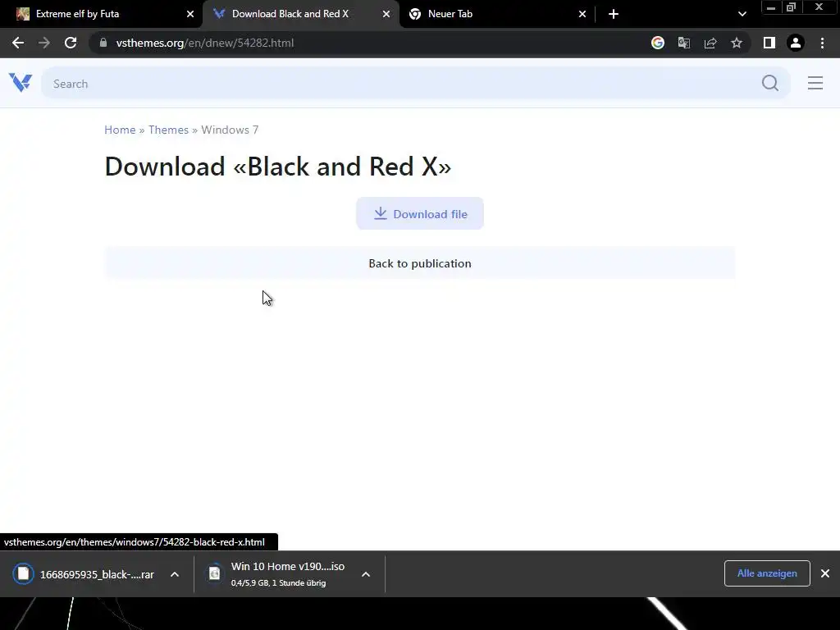Click the padlock site info icon
The width and height of the screenshot is (840, 630).
coord(103,43)
